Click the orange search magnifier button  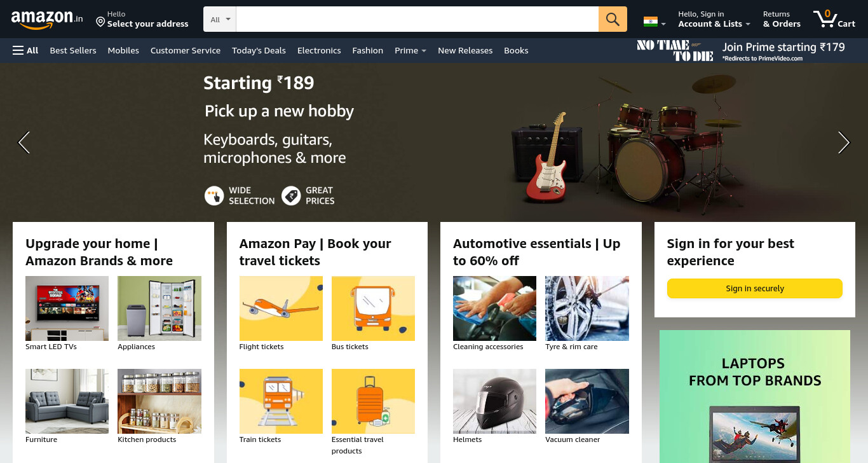click(x=613, y=19)
